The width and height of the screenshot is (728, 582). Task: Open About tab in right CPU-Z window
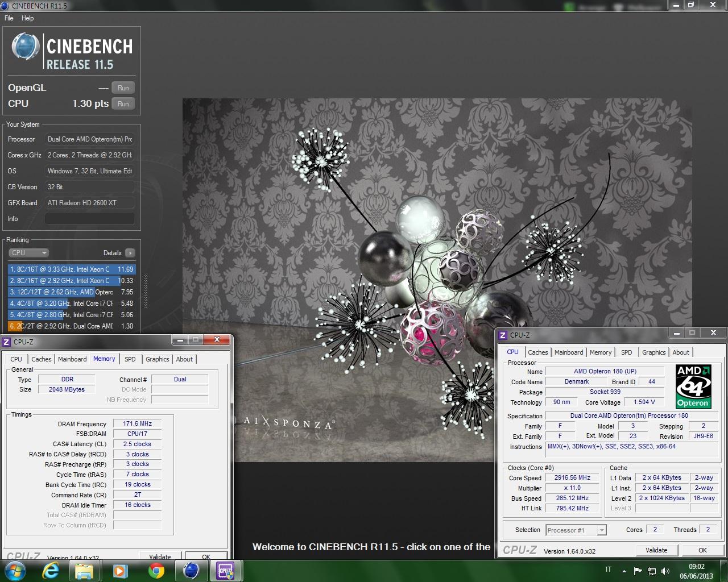point(681,352)
